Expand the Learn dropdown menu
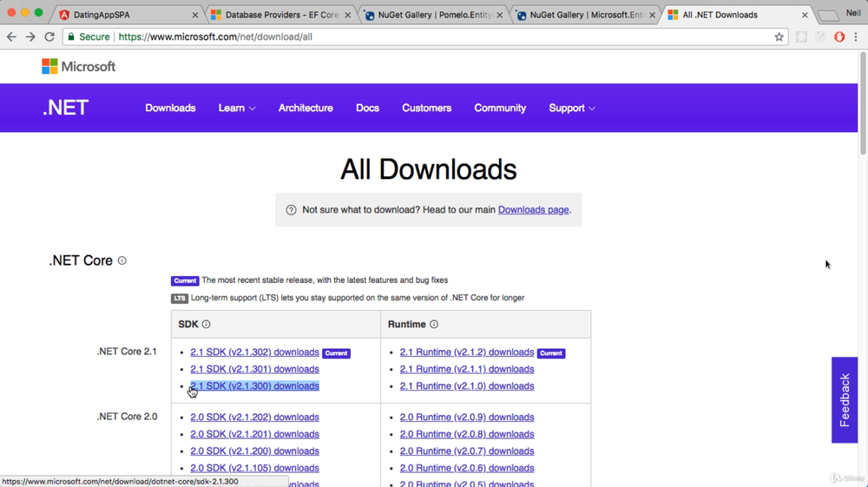Image resolution: width=868 pixels, height=487 pixels. pos(237,108)
